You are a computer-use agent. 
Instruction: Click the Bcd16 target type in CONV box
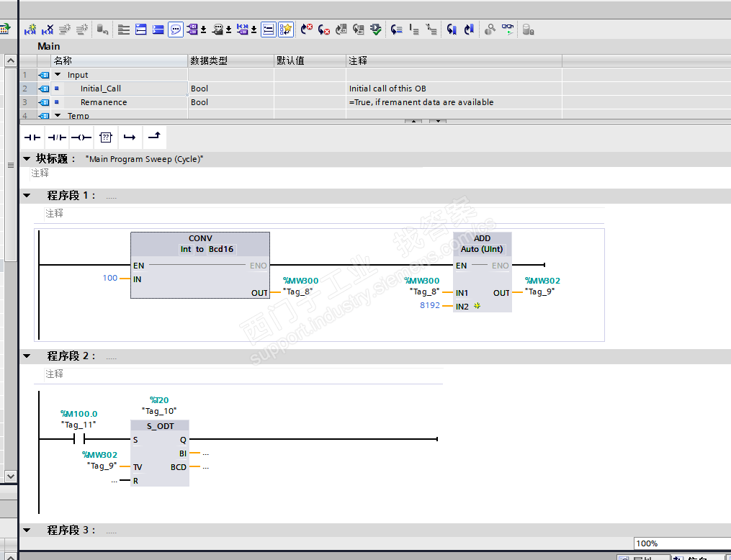[x=221, y=249]
